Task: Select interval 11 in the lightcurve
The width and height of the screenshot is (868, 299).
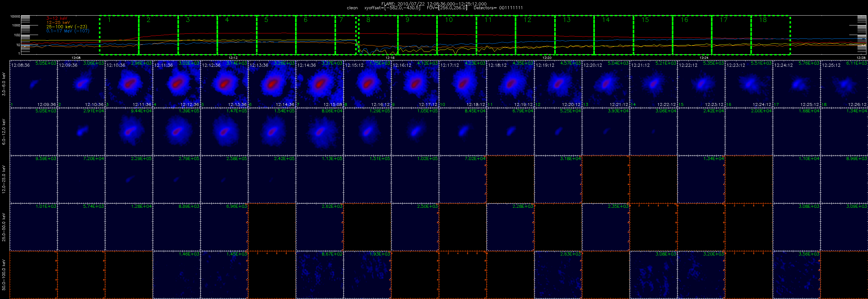Action: tap(496, 35)
